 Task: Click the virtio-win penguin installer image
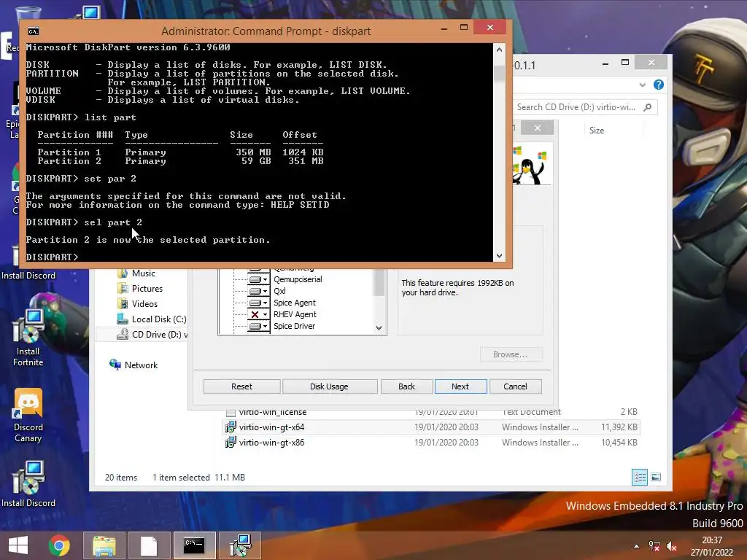[x=532, y=164]
